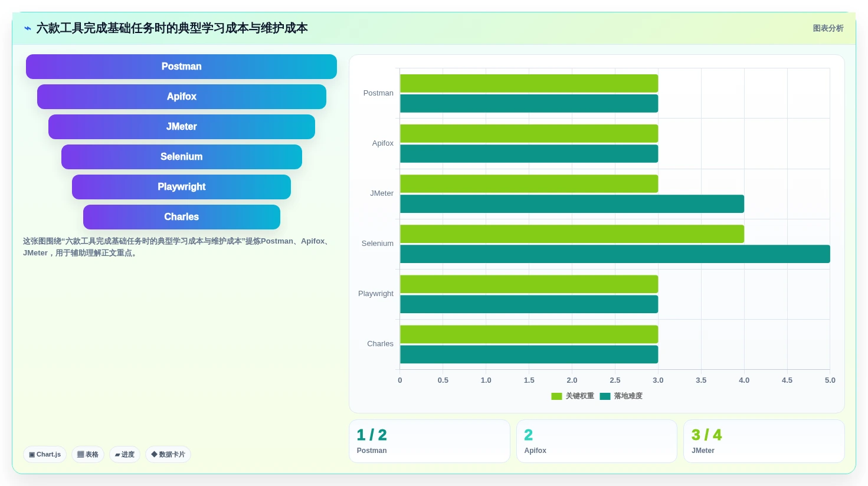The height and width of the screenshot is (486, 868).
Task: Click the Postman y-axis label
Action: tap(378, 93)
